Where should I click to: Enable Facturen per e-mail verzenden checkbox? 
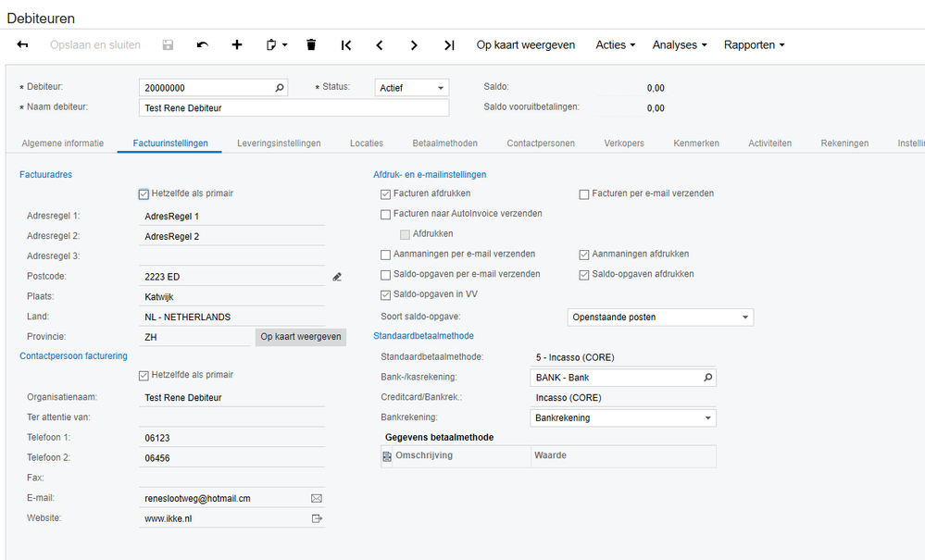[584, 193]
